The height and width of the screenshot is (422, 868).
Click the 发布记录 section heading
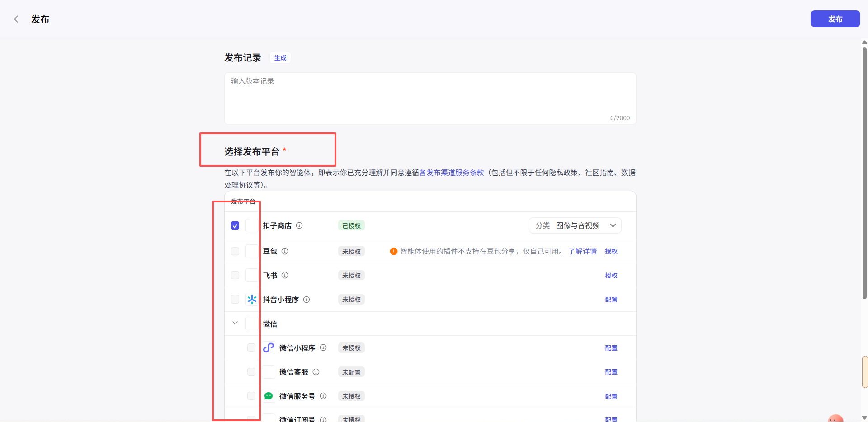tap(243, 58)
